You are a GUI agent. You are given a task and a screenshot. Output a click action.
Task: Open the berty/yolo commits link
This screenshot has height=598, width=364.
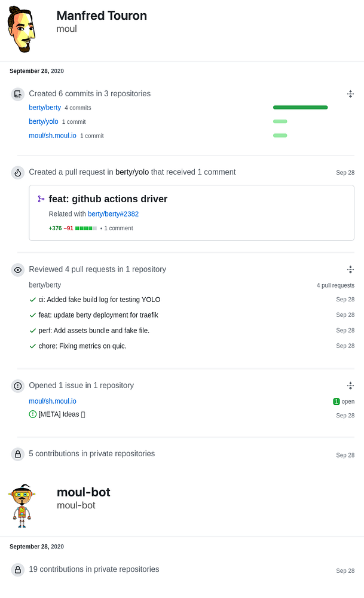coord(44,121)
